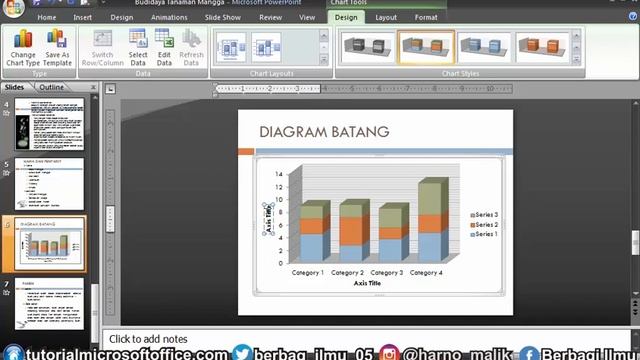Switch to the Outline pane tab
This screenshot has height=360, width=640.
[51, 87]
